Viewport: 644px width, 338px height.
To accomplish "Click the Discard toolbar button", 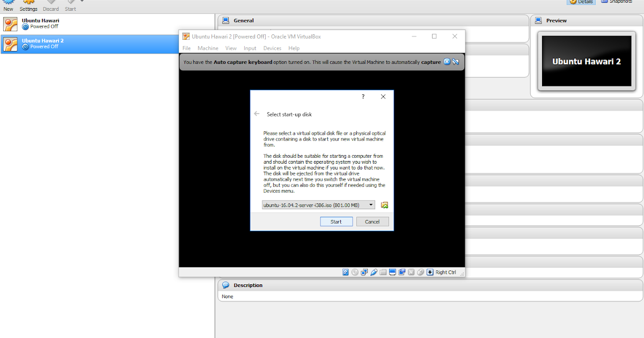I will (x=51, y=6).
